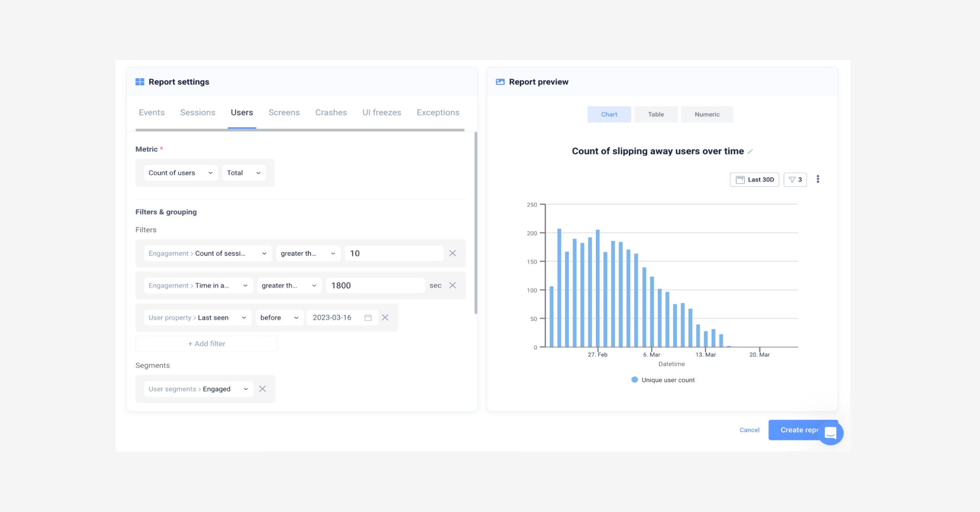
Task: Open the chat support bubble
Action: pyautogui.click(x=830, y=433)
